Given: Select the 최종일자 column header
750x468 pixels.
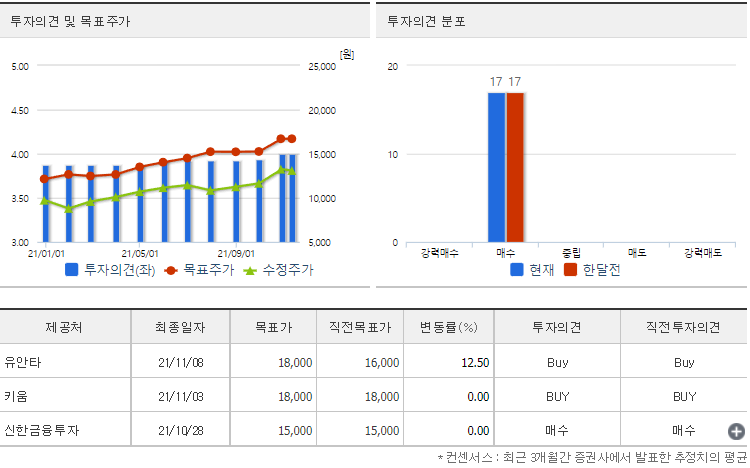Looking at the screenshot, I should point(180,327).
